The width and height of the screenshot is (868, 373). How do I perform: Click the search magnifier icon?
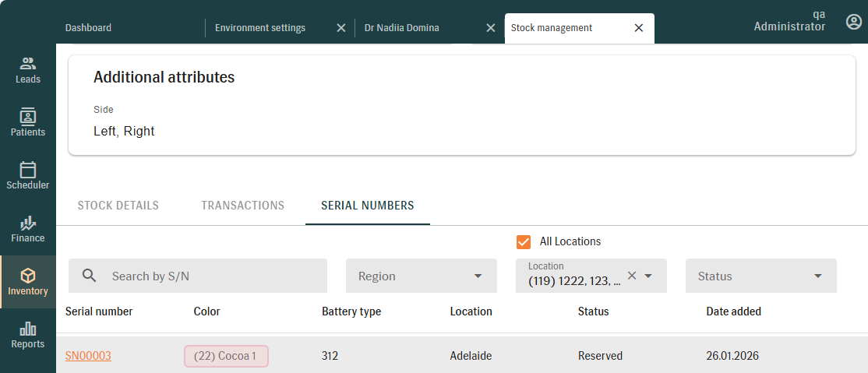[90, 276]
